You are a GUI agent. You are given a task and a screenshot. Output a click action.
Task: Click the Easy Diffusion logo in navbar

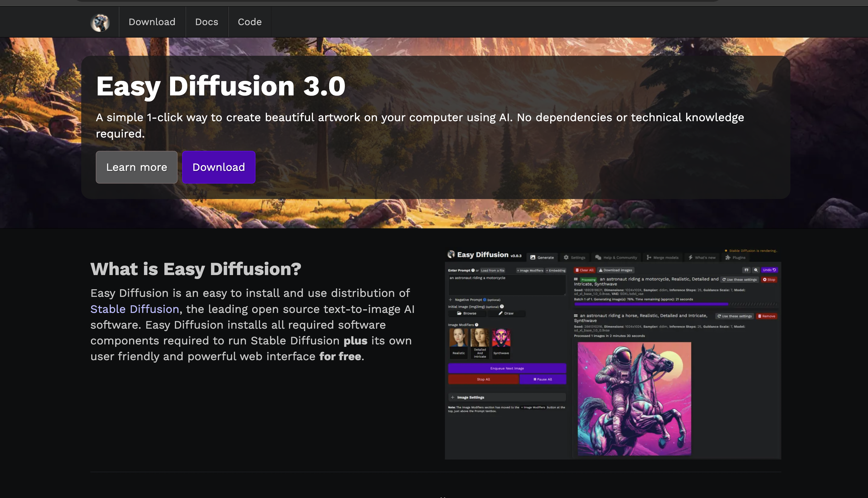point(100,23)
